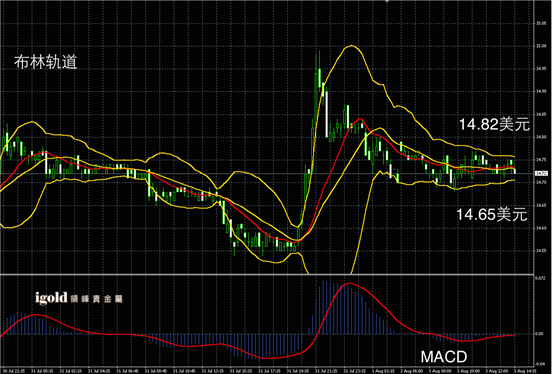The height and width of the screenshot is (374, 552).
Task: Click the 14.75 price scale label
Action: point(541,160)
